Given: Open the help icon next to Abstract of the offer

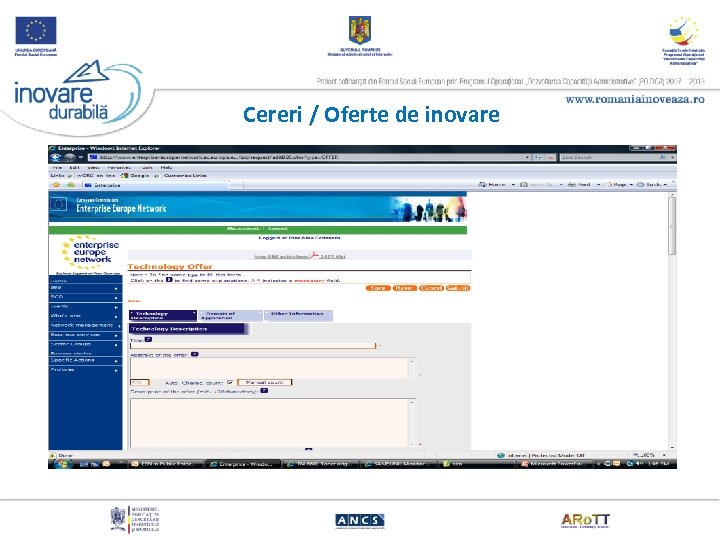Looking at the screenshot, I should click(195, 354).
